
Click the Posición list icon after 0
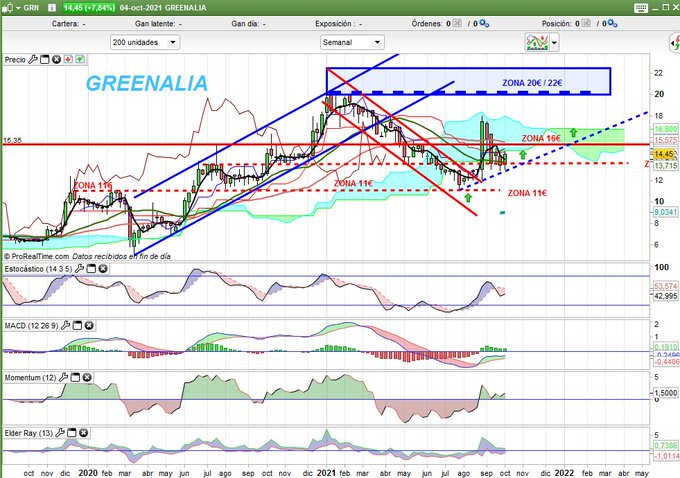pyautogui.click(x=586, y=23)
